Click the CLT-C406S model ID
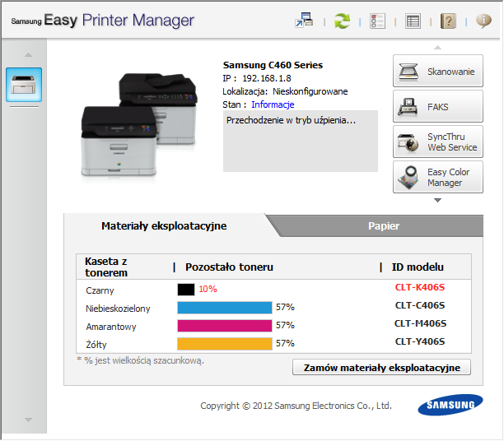504x441 pixels. [420, 305]
